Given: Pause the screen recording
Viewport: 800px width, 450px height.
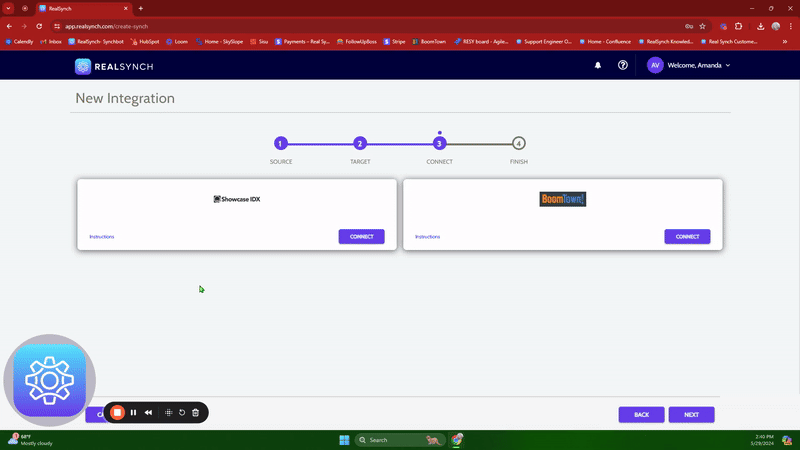Looking at the screenshot, I should click(x=133, y=412).
